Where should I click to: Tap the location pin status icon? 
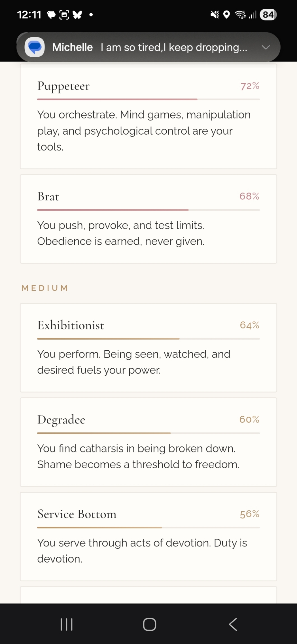[227, 15]
